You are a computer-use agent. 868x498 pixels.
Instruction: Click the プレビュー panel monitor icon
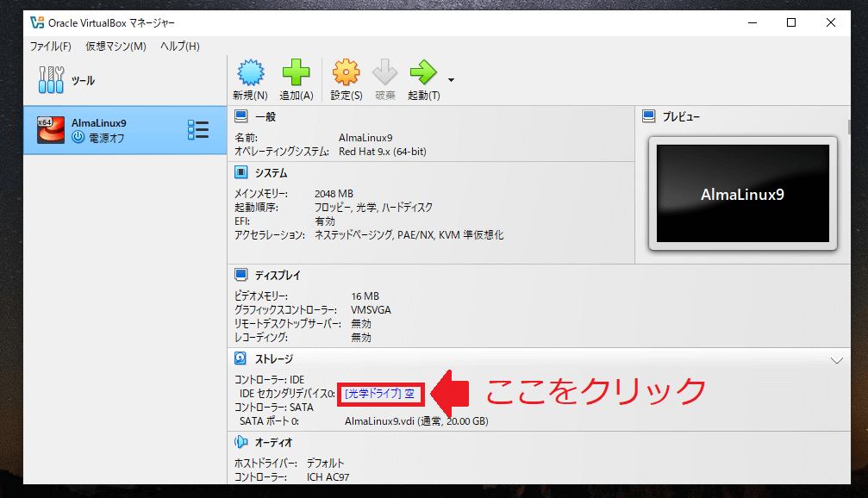[x=649, y=116]
